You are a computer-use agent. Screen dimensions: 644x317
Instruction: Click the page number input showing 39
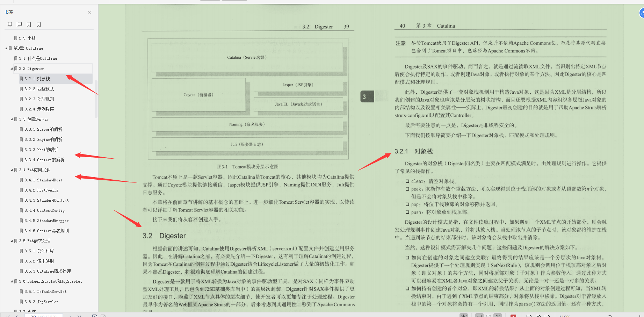click(44, 315)
